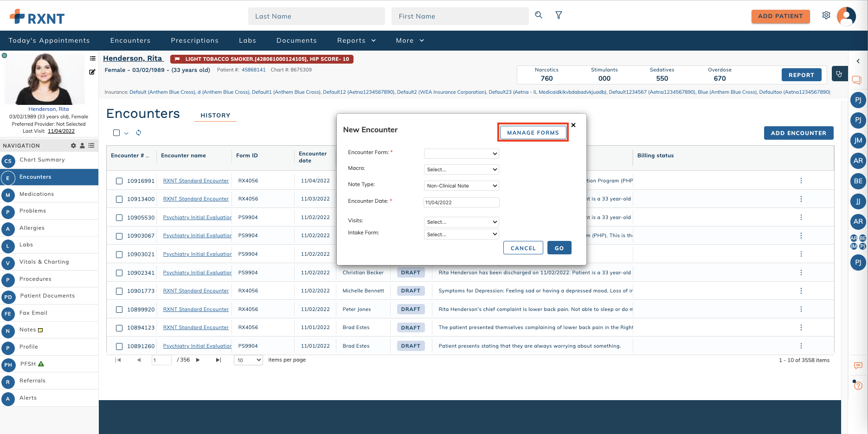
Task: Check the checkbox for encounter 10916991
Action: pyautogui.click(x=119, y=181)
